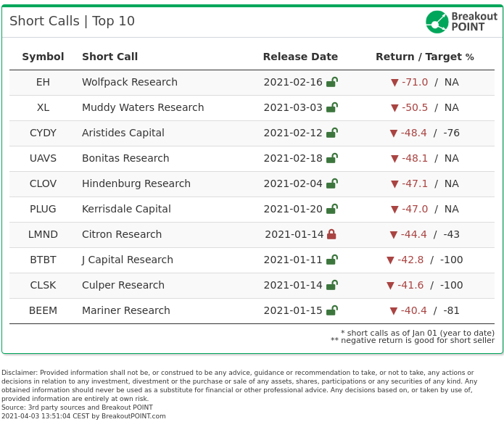Click the BTBT ticker symbol

43,260
